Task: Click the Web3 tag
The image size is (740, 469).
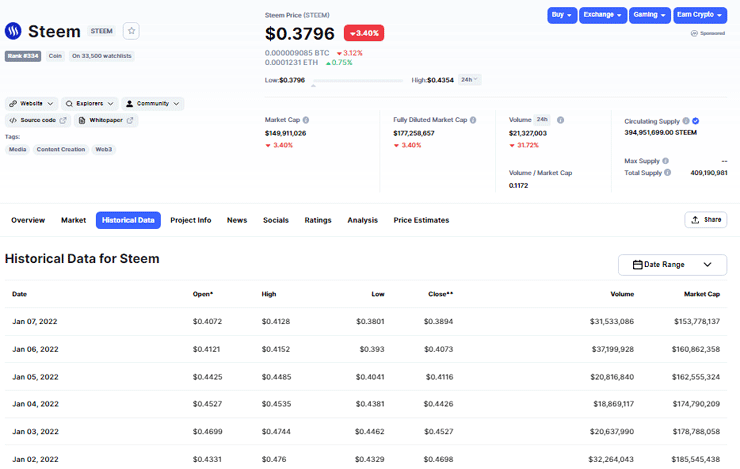Action: 104,150
